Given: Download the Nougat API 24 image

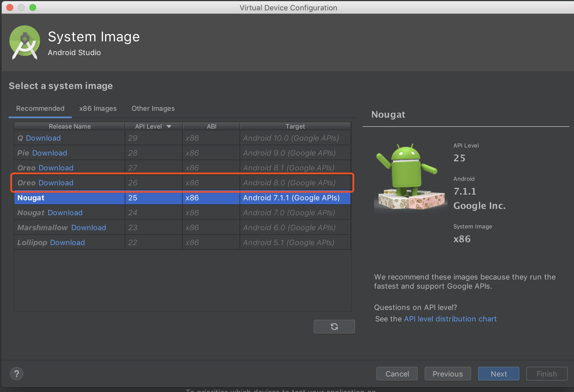Looking at the screenshot, I should [65, 213].
